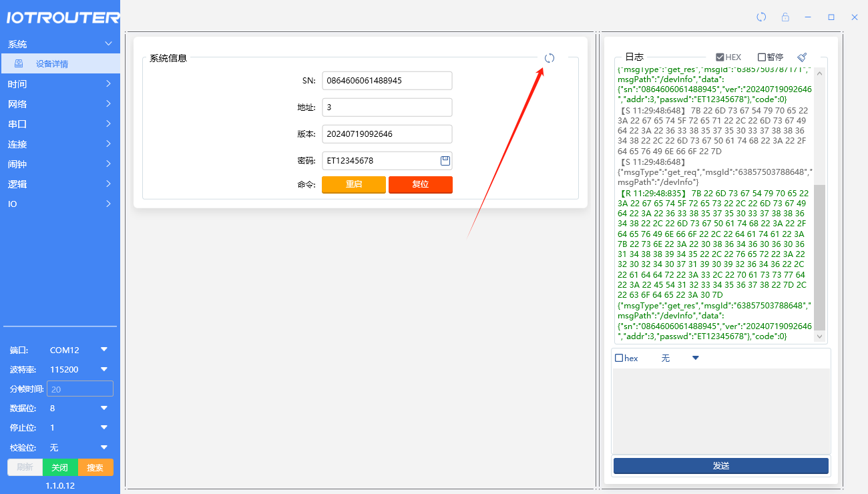
Task: Click the device details icon in sidebar
Action: point(19,64)
